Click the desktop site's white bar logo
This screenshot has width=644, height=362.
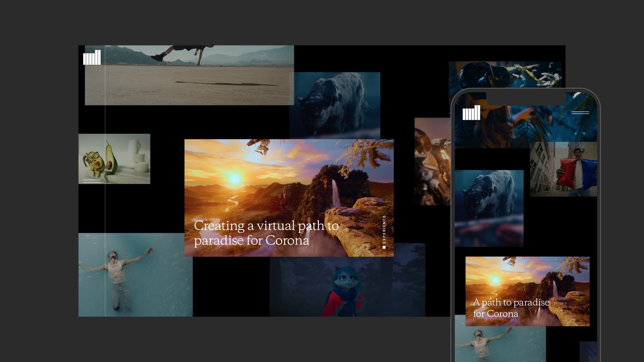(x=92, y=57)
